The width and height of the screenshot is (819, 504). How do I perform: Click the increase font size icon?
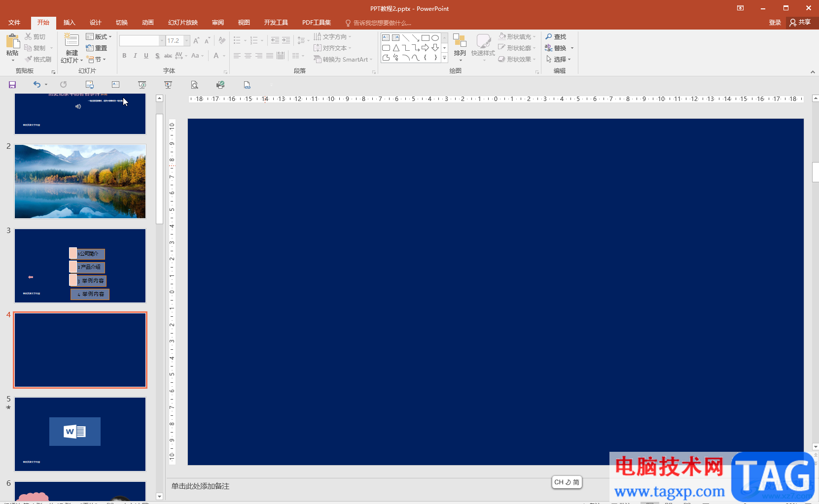[196, 41]
